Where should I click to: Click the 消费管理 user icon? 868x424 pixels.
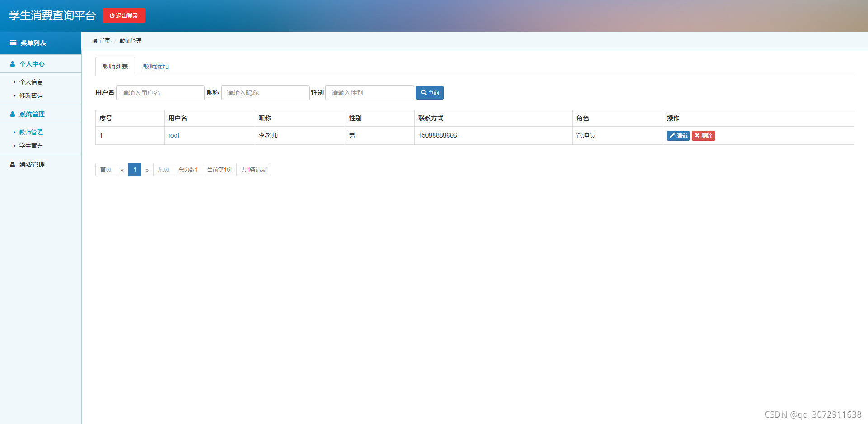[13, 164]
